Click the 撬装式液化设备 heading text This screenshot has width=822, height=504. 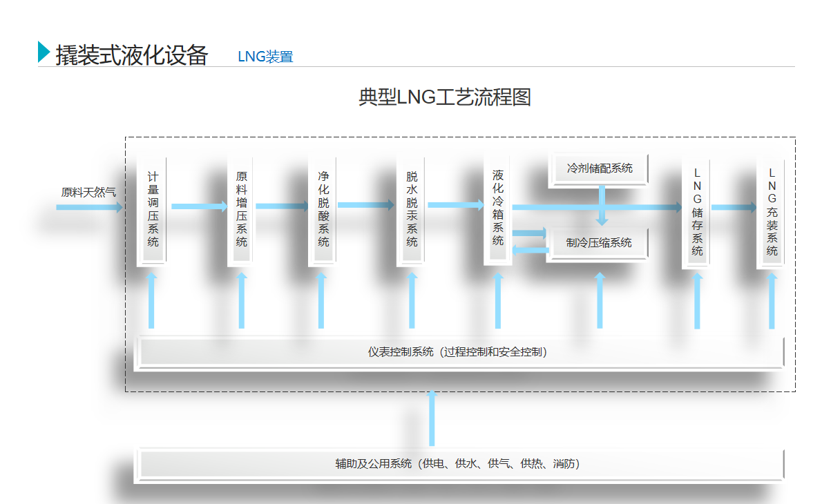(131, 55)
